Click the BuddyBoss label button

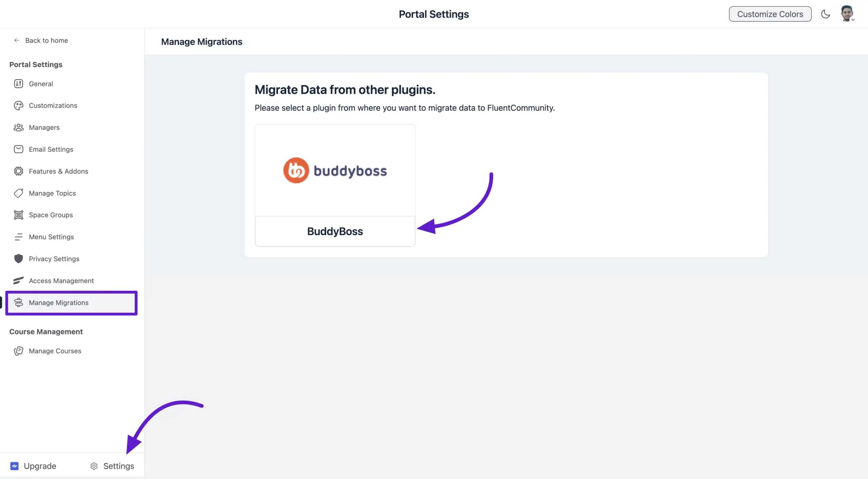click(335, 231)
